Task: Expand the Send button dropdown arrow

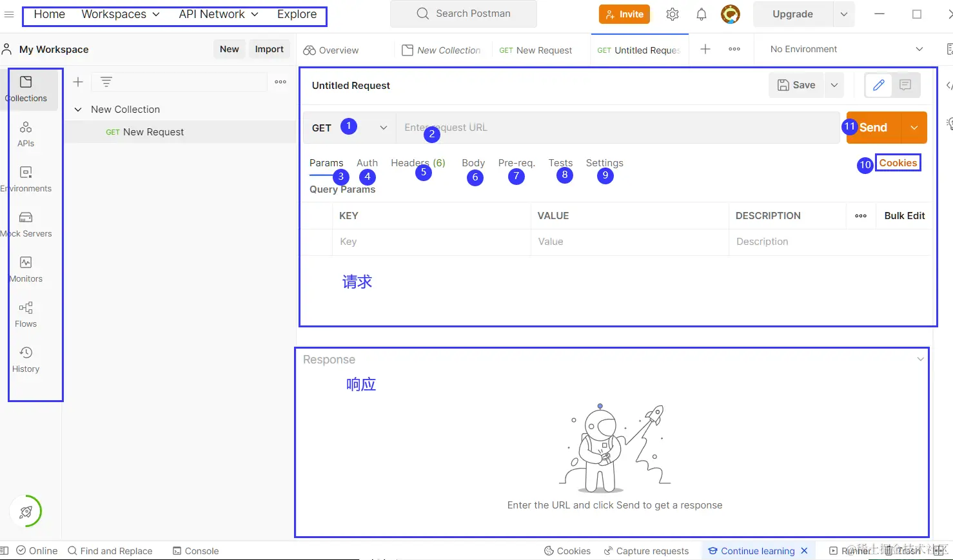Action: (914, 128)
